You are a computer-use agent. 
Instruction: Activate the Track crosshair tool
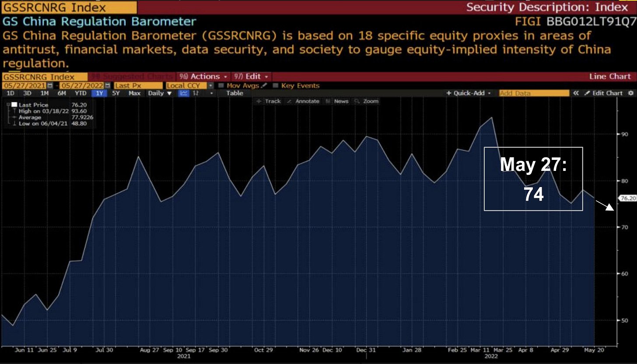pyautogui.click(x=268, y=101)
